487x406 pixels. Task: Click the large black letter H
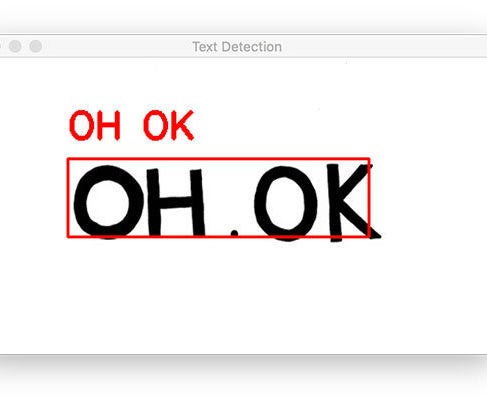pyautogui.click(x=176, y=202)
